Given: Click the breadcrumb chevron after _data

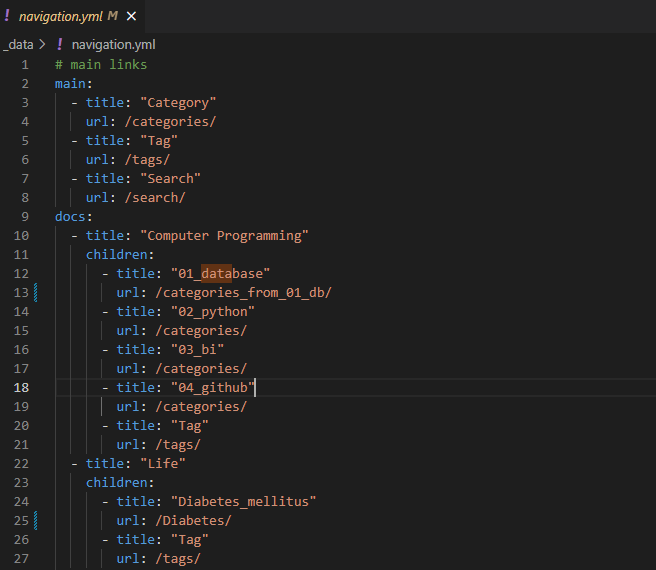Looking at the screenshot, I should (42, 44).
